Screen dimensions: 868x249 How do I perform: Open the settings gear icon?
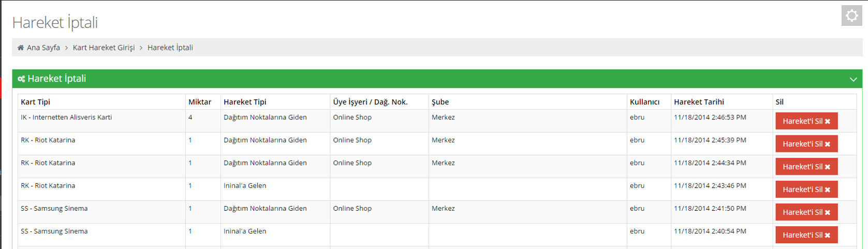pos(851,15)
